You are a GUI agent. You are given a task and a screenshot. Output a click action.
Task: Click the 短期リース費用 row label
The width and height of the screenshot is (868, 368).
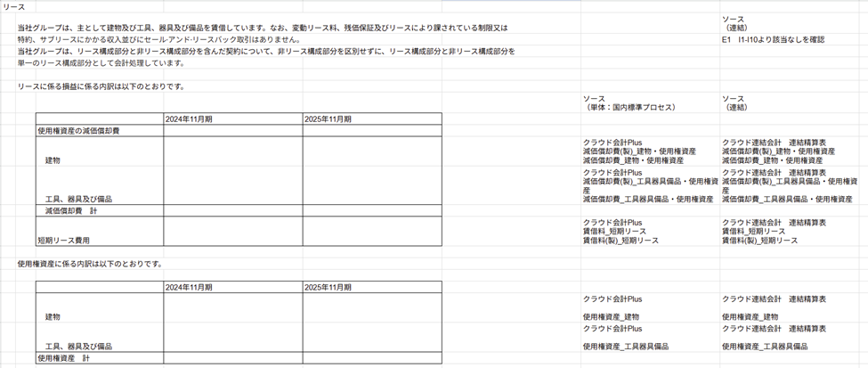[x=63, y=241]
